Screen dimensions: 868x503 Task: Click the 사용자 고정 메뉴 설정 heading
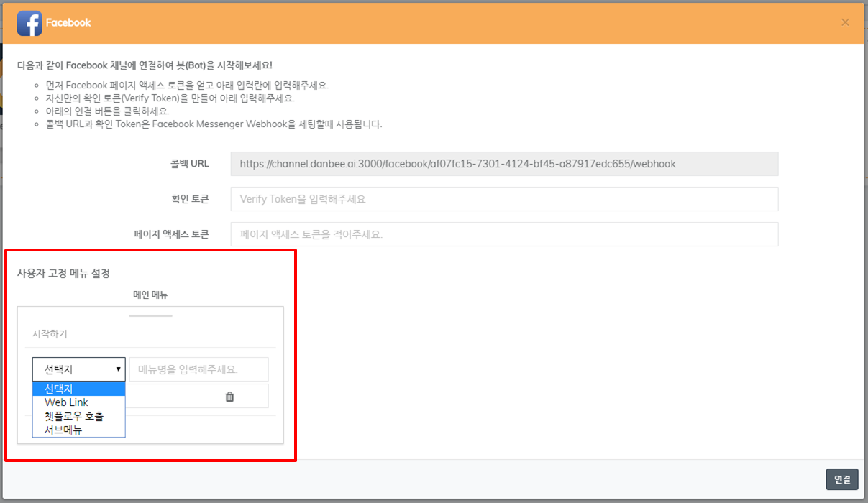coord(63,273)
